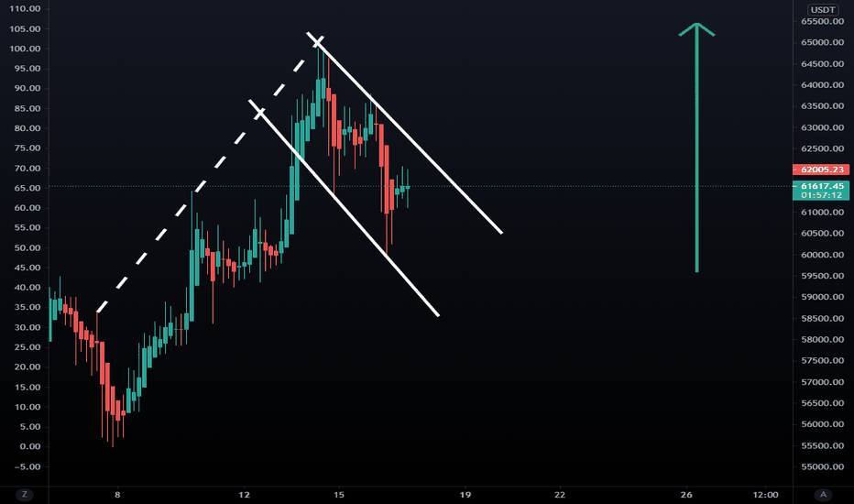The image size is (854, 504).
Task: Click the 60000.00 price scale label
Action: [x=823, y=255]
